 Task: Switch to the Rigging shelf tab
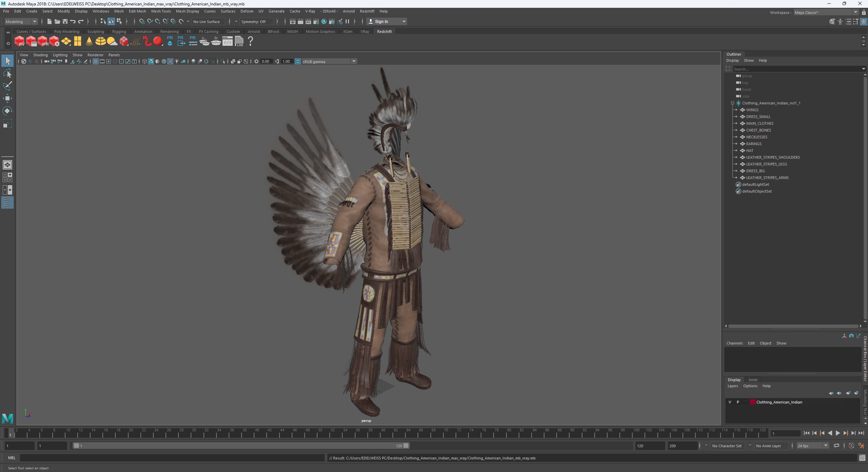tap(119, 32)
